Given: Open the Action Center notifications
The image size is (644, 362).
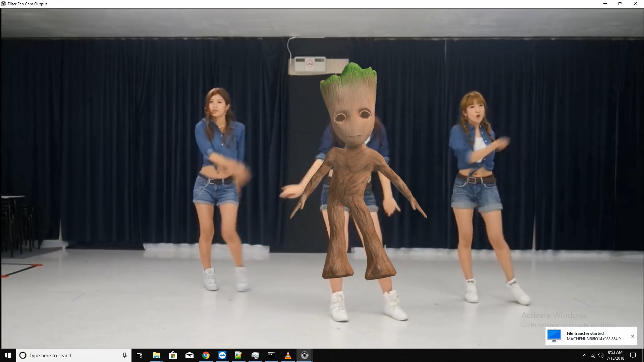Looking at the screenshot, I should 633,355.
